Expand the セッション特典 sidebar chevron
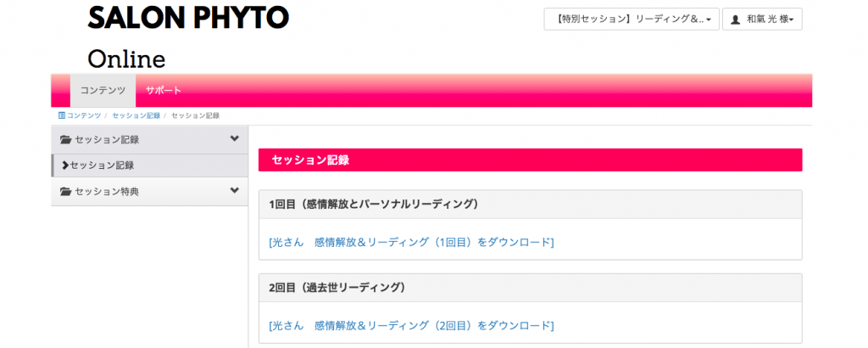Viewport: 868px width, 348px height. coord(235,191)
